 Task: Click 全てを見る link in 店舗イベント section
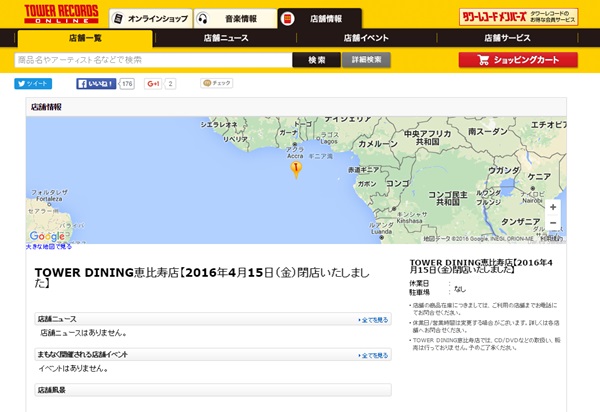coord(373,355)
